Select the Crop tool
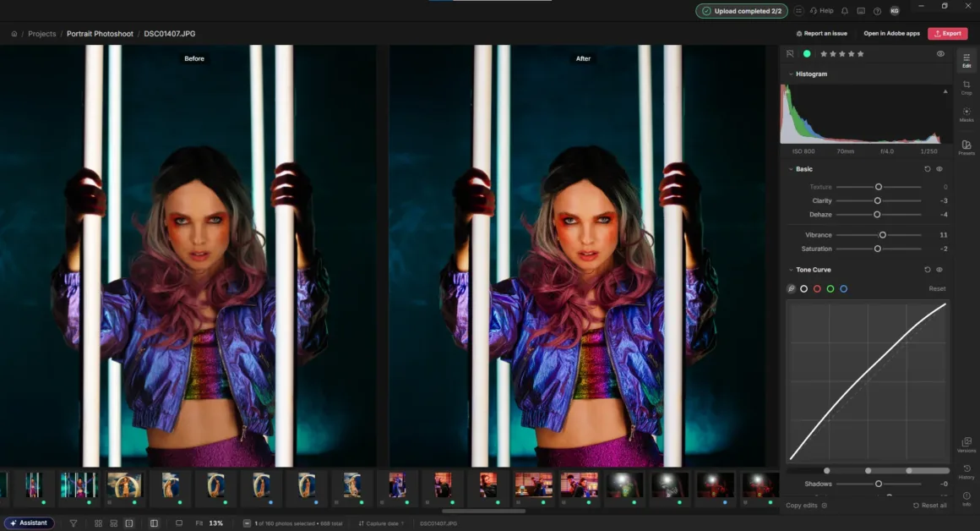This screenshot has width=980, height=531. (966, 87)
